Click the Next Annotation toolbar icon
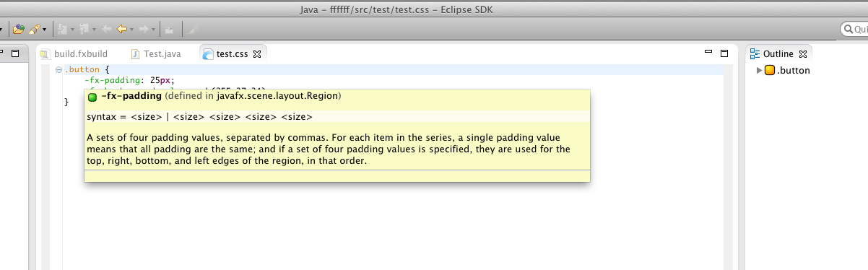The width and height of the screenshot is (868, 270). [62, 29]
